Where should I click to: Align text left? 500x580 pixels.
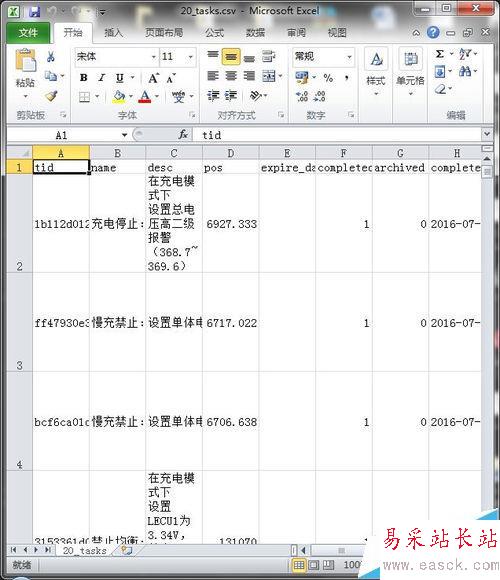[213, 76]
